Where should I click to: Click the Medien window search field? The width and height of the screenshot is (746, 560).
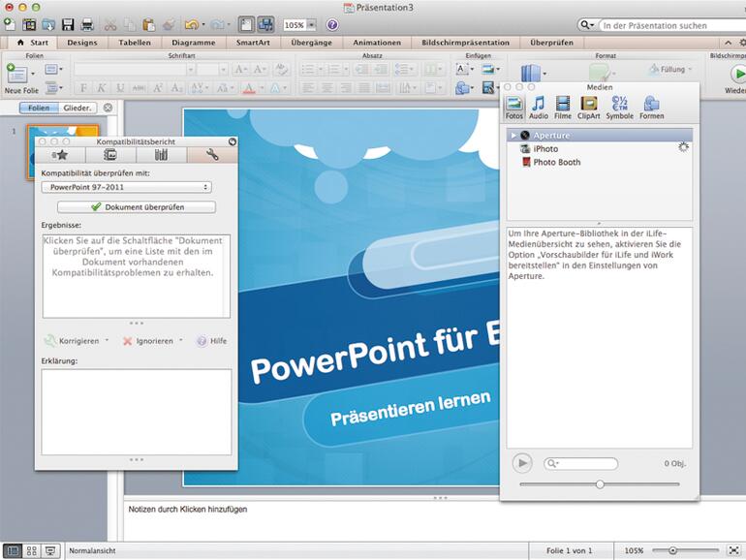580,463
